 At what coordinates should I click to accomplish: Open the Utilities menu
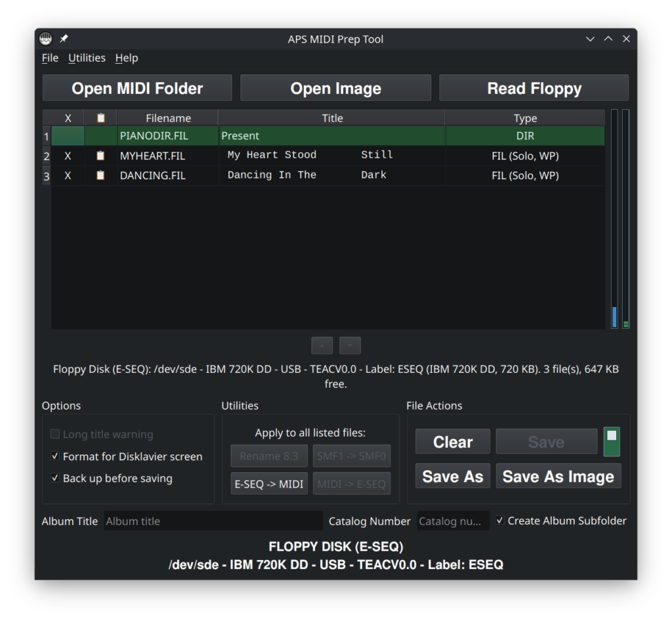87,58
